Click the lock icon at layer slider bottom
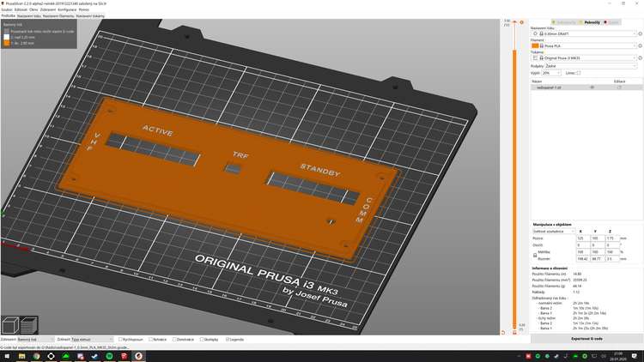The image size is (644, 362). 514,333
